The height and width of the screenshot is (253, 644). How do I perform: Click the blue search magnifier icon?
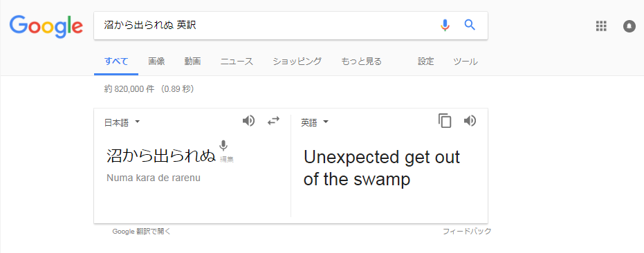(x=470, y=25)
